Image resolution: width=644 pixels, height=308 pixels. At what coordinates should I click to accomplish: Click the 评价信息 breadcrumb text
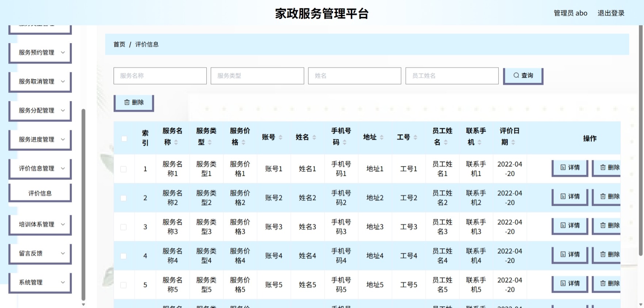click(x=147, y=44)
